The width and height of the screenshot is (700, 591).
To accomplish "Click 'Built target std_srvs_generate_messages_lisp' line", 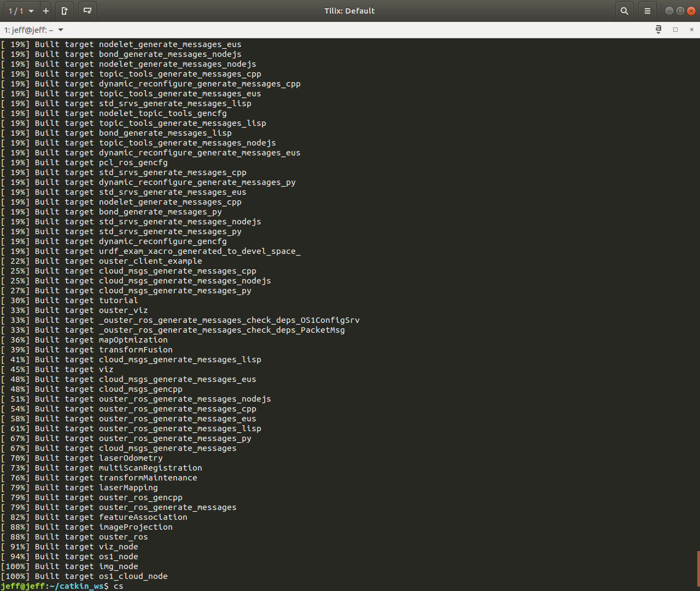I will pos(126,103).
